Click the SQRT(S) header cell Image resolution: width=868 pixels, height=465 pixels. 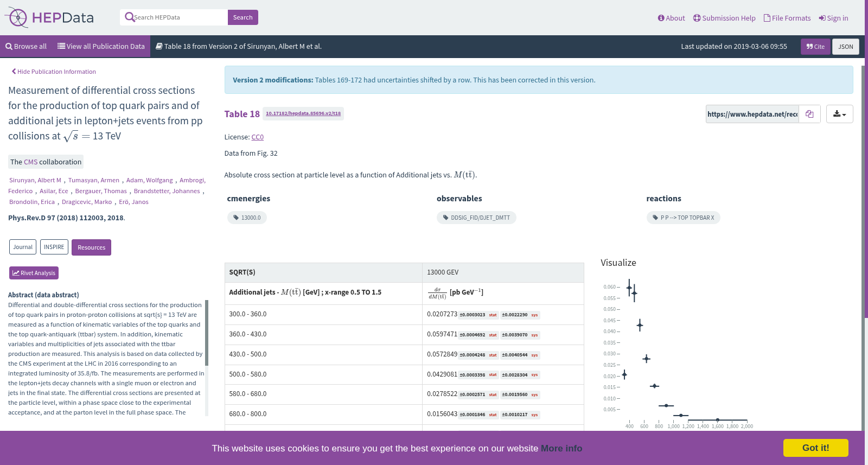[323, 272]
